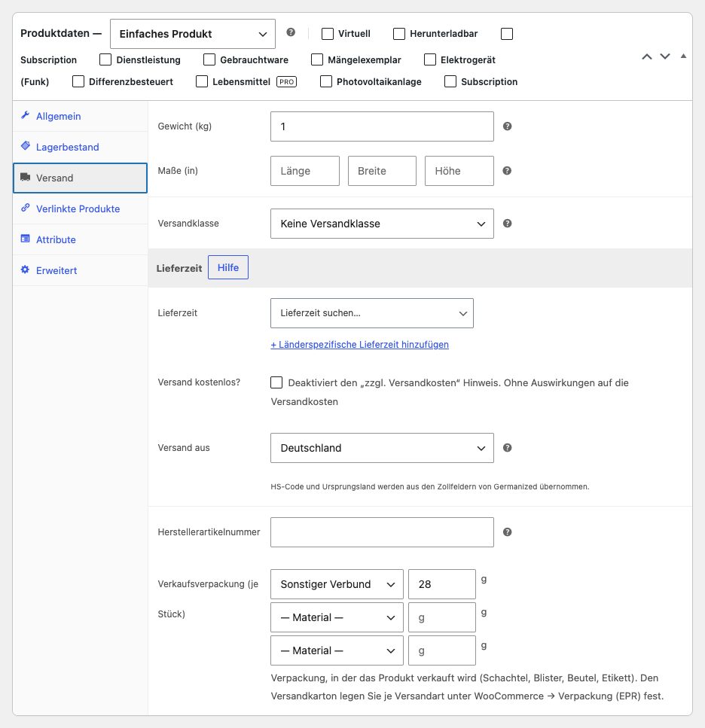Open the Erweitert tab
705x728 pixels.
coord(80,271)
